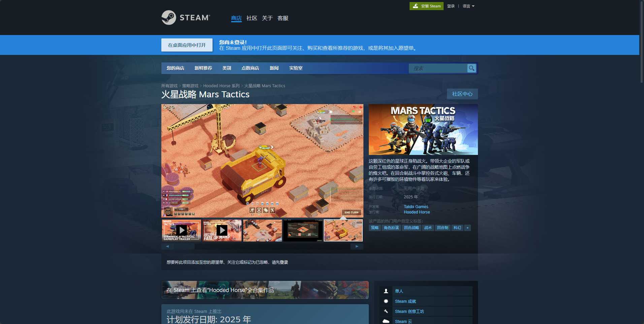Screen dimensions: 644x324
Task: Open the 您的商店 menu
Action: click(x=175, y=68)
